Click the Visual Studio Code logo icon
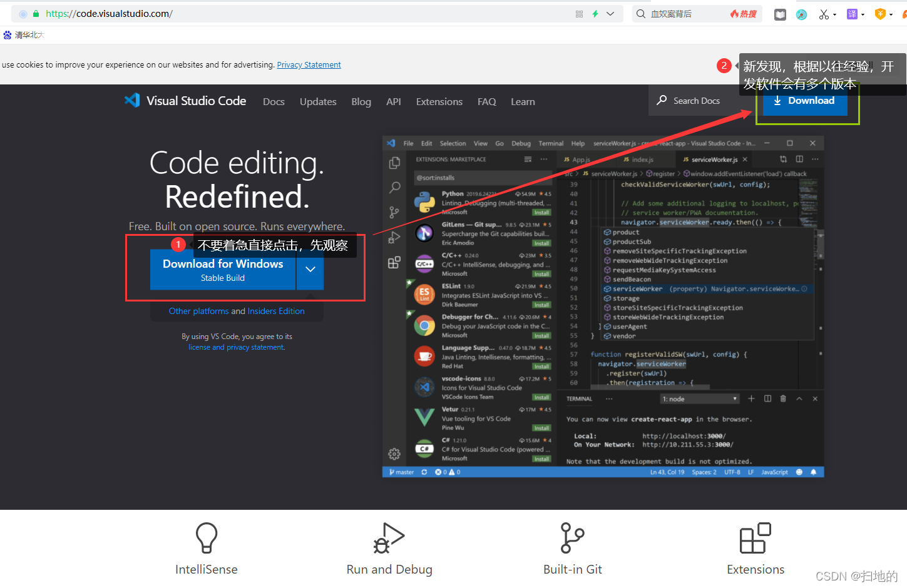The image size is (907, 588). coord(132,100)
